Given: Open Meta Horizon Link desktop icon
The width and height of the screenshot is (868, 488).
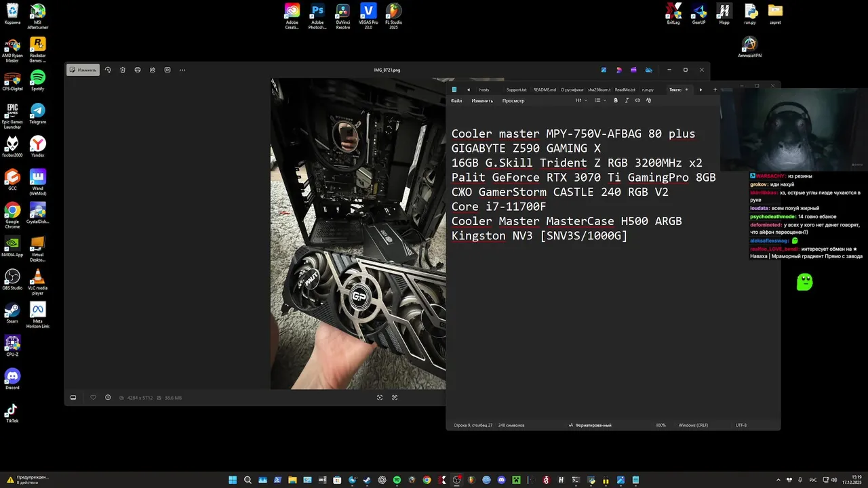Looking at the screenshot, I should click(x=38, y=315).
